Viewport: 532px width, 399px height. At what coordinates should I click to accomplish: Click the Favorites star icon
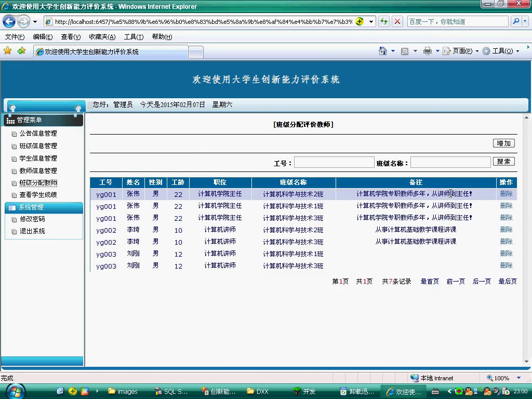7,51
